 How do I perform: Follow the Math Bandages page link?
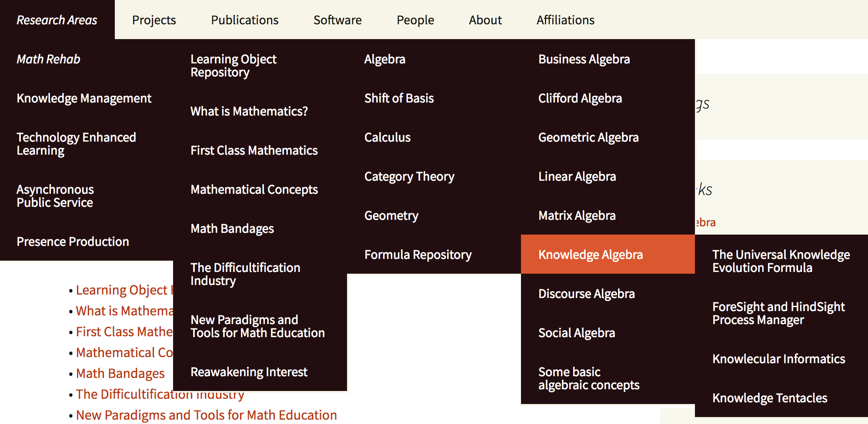[120, 374]
